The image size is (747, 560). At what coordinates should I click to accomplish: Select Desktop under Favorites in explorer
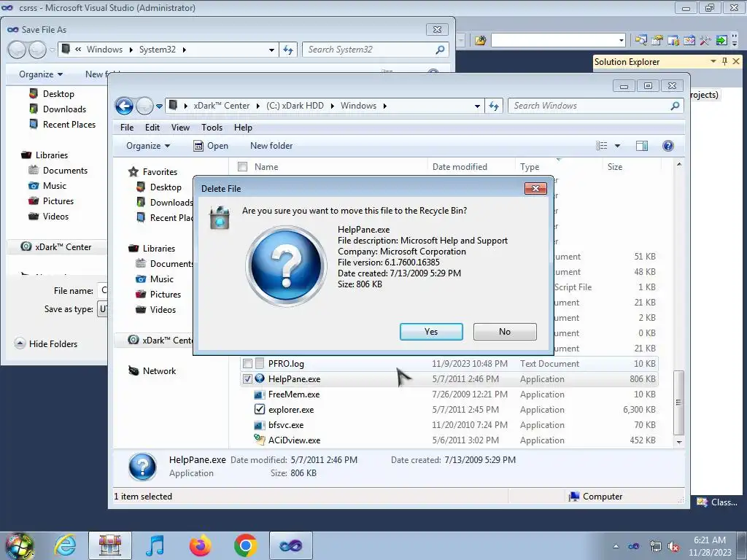[x=166, y=187]
